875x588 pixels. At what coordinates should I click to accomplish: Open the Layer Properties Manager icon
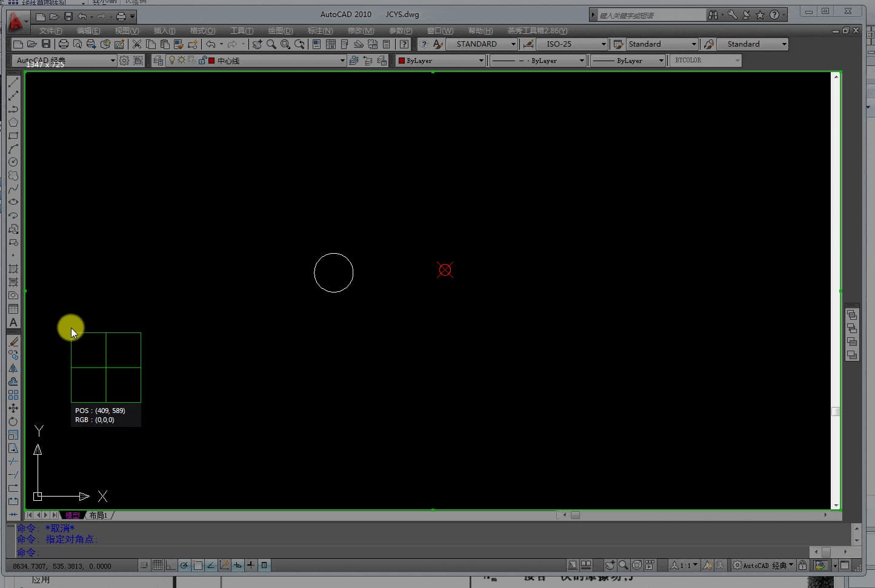coord(158,61)
